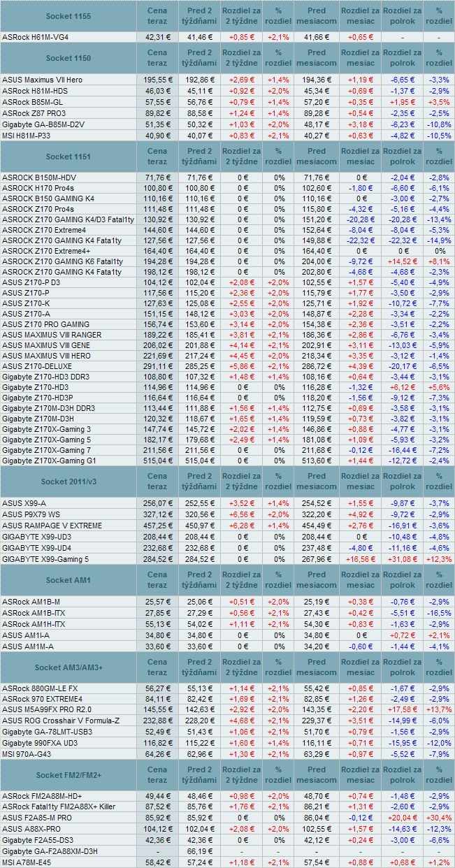The width and height of the screenshot is (455, 868).
Task: Click the 291,11 € current price cell
Action: pos(158,366)
